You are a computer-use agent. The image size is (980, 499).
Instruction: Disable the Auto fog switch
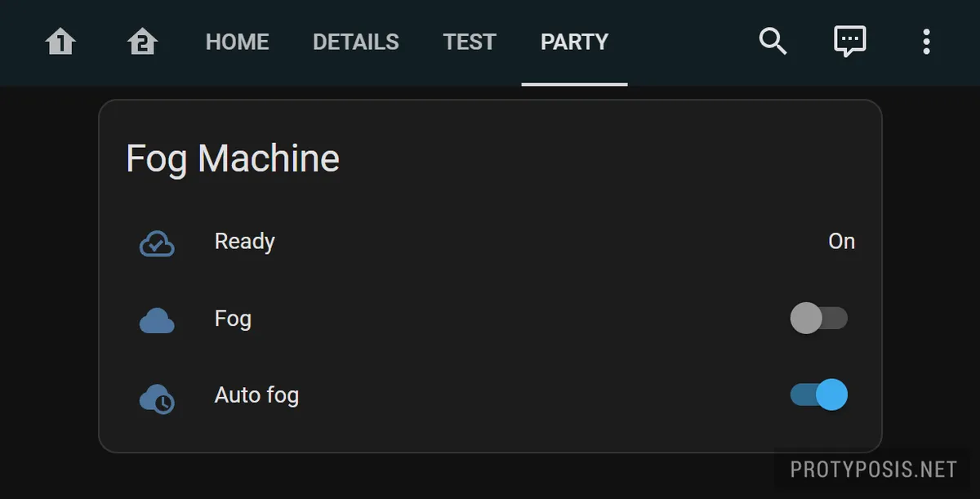[x=819, y=394]
